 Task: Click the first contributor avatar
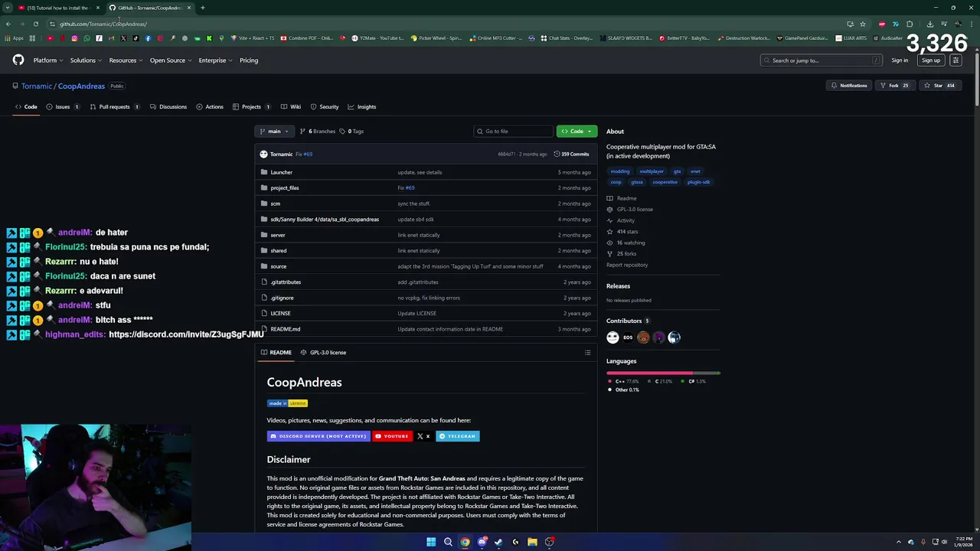[x=612, y=337]
